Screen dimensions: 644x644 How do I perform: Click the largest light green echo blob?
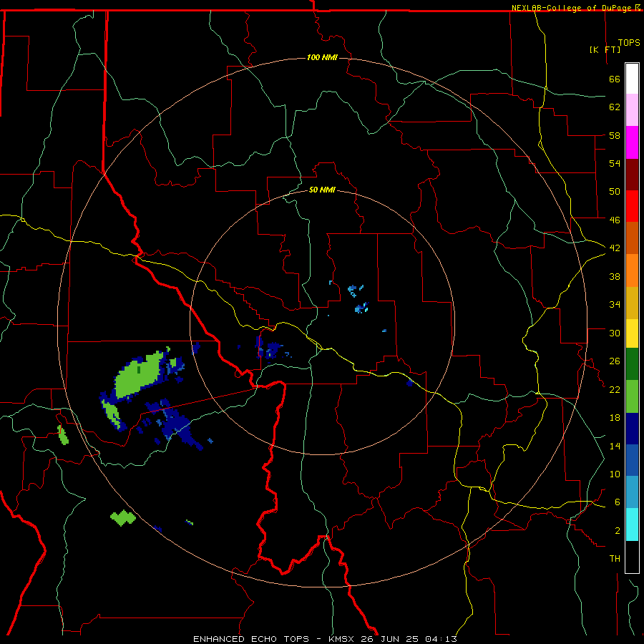pos(137,376)
